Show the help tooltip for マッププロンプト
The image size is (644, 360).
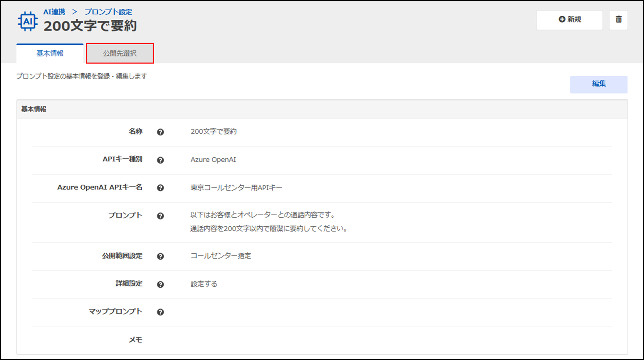(x=160, y=312)
